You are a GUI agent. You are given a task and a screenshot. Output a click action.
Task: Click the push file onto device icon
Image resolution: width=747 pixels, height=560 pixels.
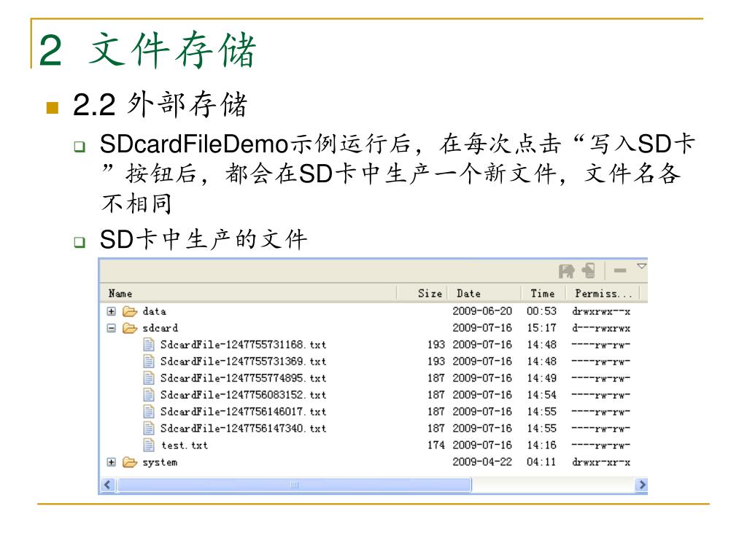coord(589,271)
